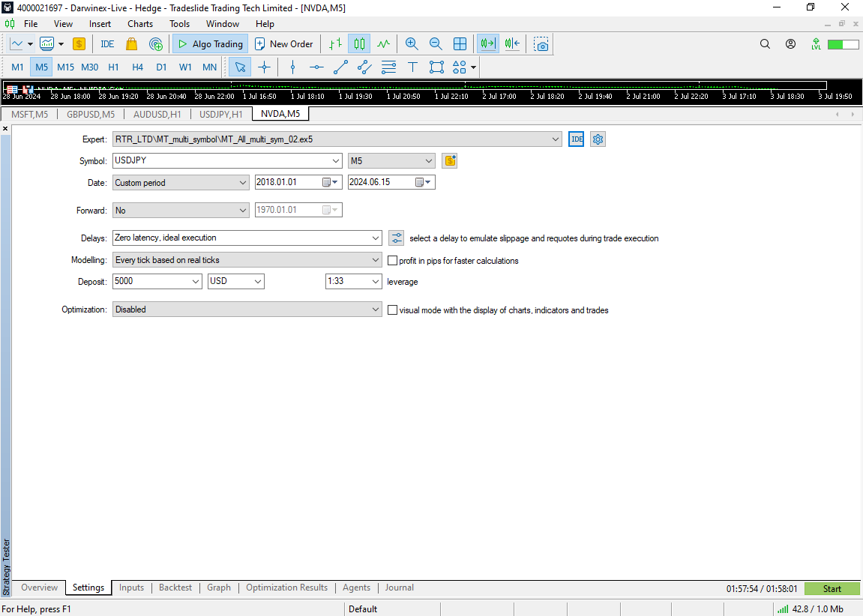Open the Charts menu
The width and height of the screenshot is (863, 616).
pos(140,24)
